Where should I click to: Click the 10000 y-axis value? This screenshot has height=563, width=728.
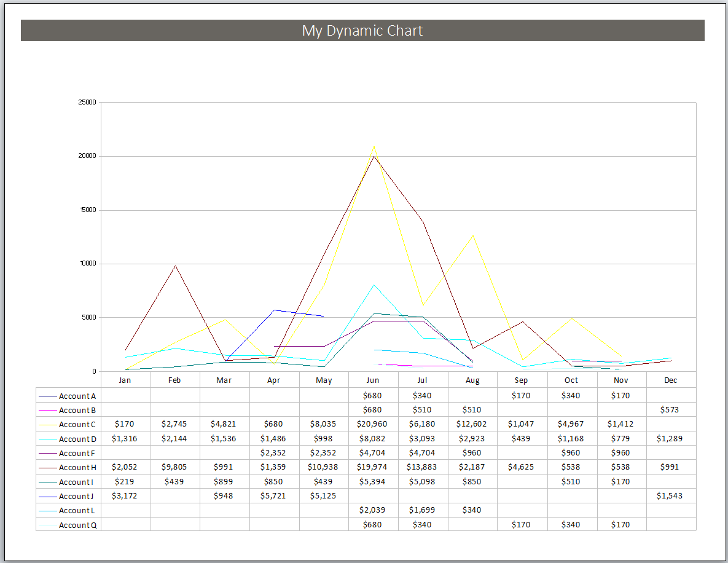click(x=88, y=264)
